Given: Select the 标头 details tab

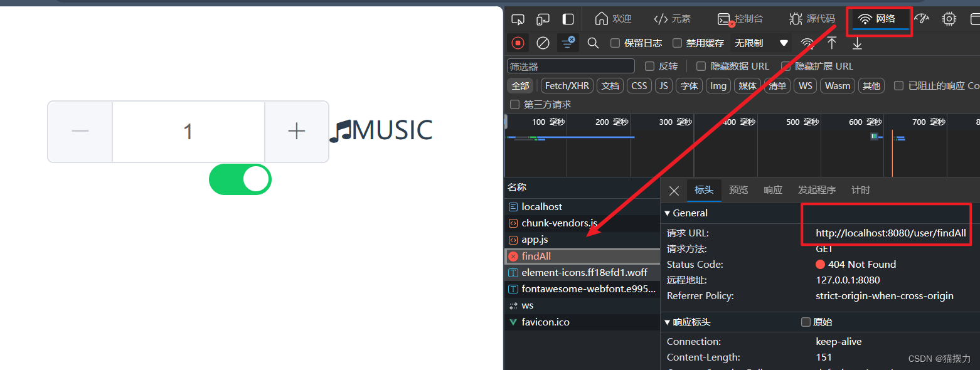Looking at the screenshot, I should pyautogui.click(x=704, y=190).
